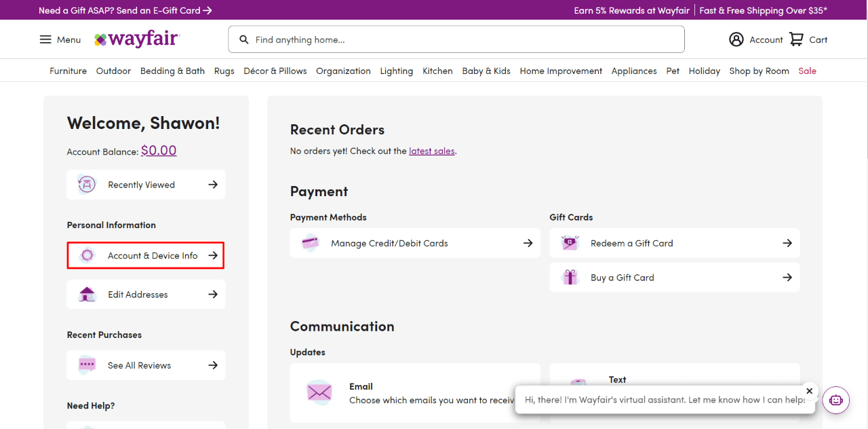Click the search magnifier icon
The height and width of the screenshot is (429, 868).
[x=244, y=39]
